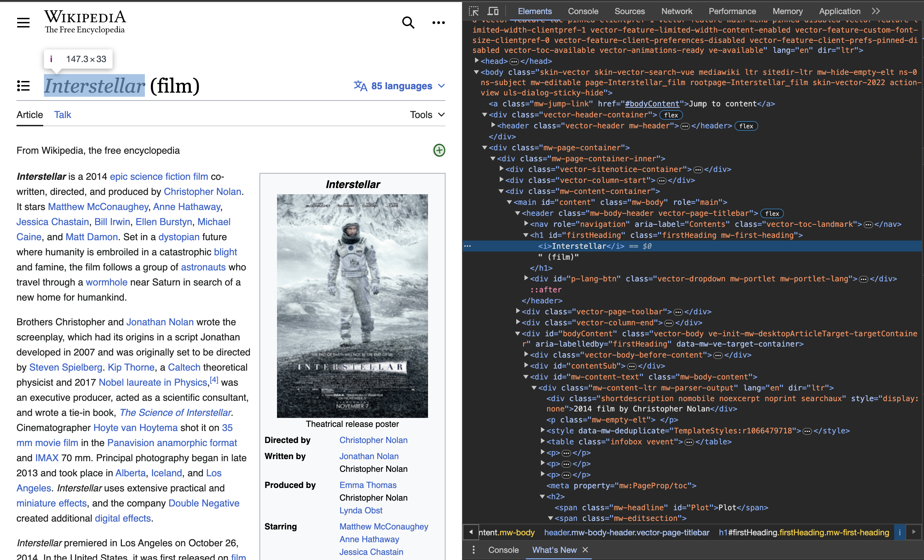The image size is (924, 560).
Task: Click the inspect element picker icon
Action: coord(474,11)
